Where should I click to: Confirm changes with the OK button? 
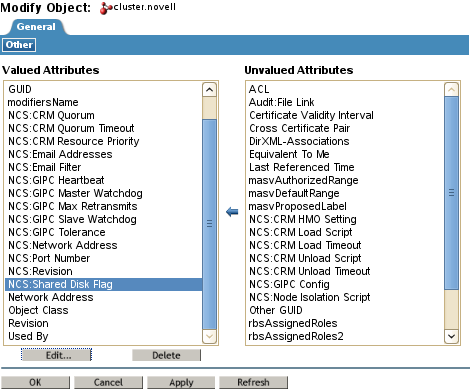point(35,382)
